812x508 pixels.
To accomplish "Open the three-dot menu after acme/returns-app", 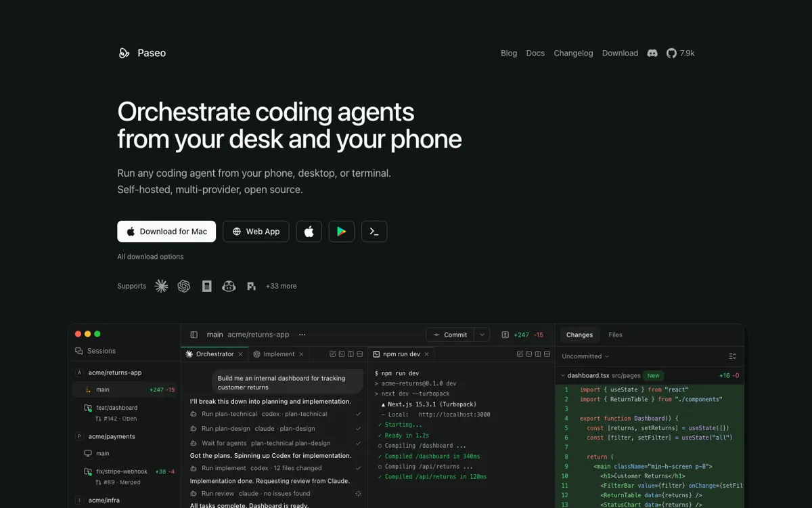I will [302, 335].
